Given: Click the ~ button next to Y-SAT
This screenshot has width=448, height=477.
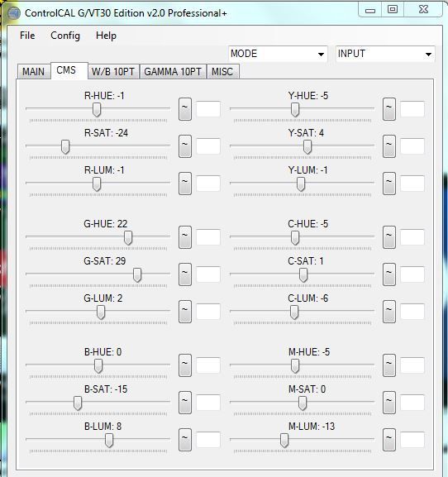Looking at the screenshot, I should pos(389,146).
